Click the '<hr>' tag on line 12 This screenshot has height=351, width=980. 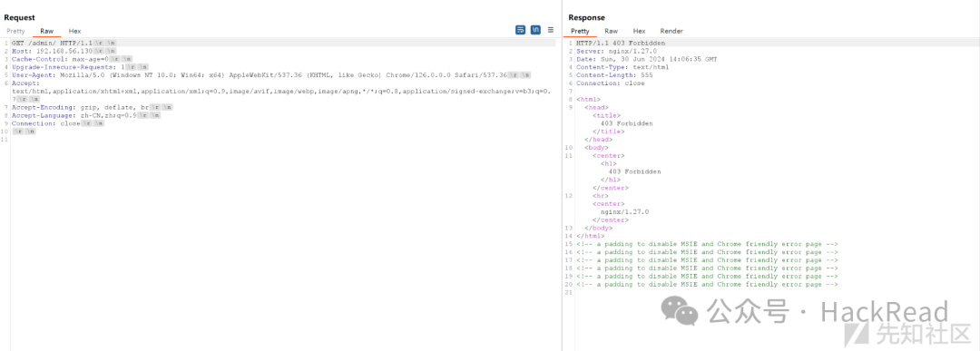[x=601, y=196]
